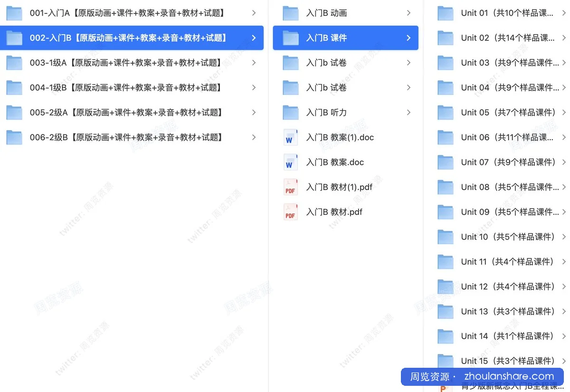Click the highlighted 002-入门B folder icon
Image resolution: width=570 pixels, height=392 pixels.
pos(14,38)
